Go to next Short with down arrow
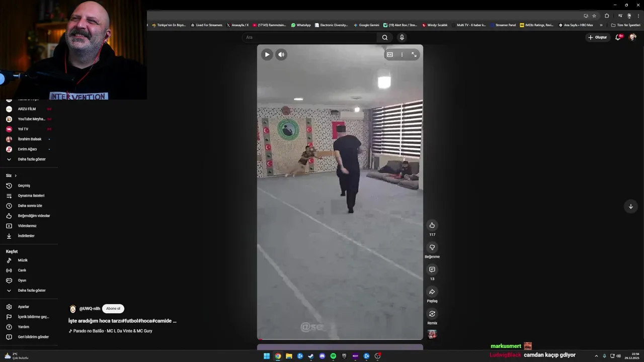 coord(630,206)
